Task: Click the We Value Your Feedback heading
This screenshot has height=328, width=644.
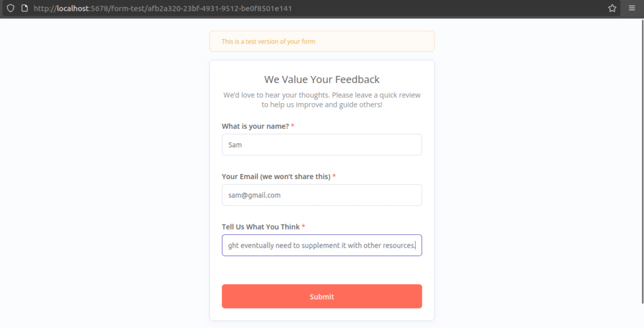Action: 321,80
